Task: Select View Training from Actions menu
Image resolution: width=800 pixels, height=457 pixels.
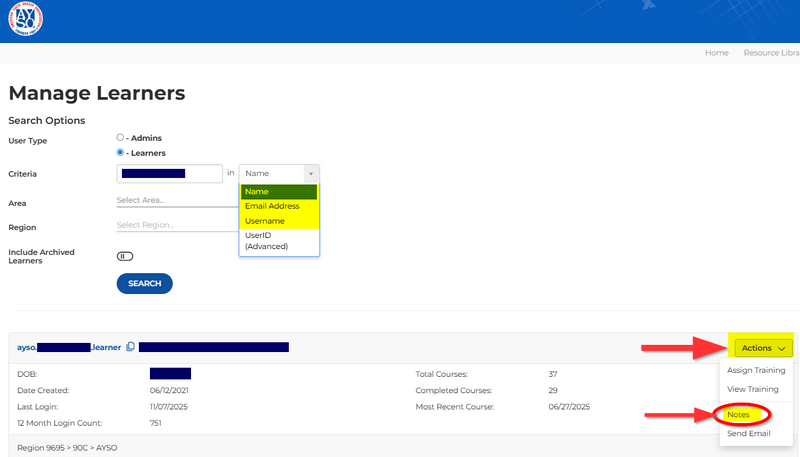Action: (x=752, y=389)
